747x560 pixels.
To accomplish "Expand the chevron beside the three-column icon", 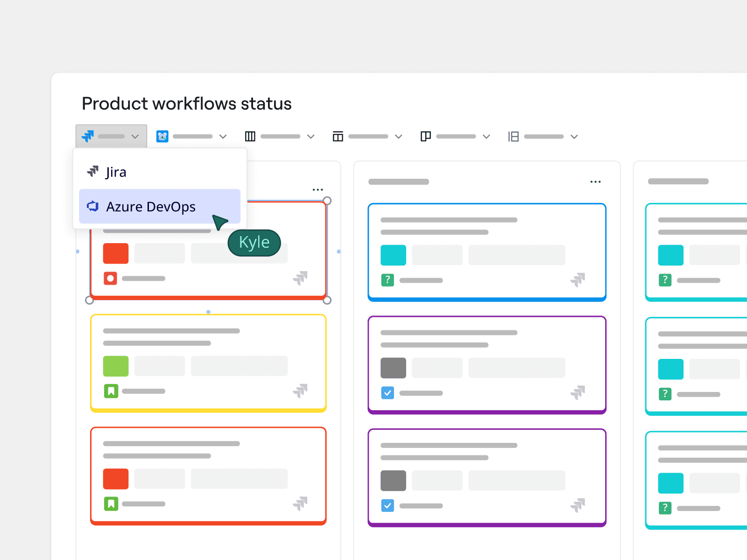I will click(x=311, y=137).
